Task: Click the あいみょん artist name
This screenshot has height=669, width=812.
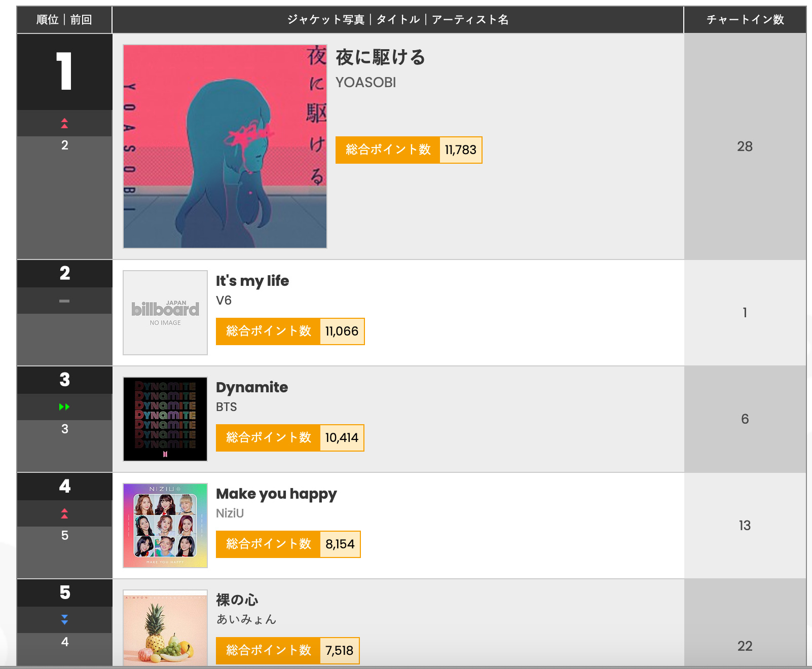Action: point(246,619)
